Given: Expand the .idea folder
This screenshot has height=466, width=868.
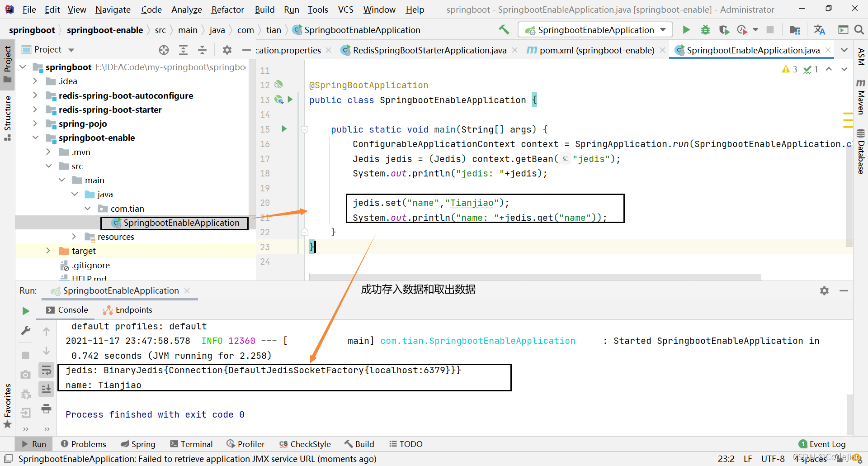Looking at the screenshot, I should (x=35, y=81).
